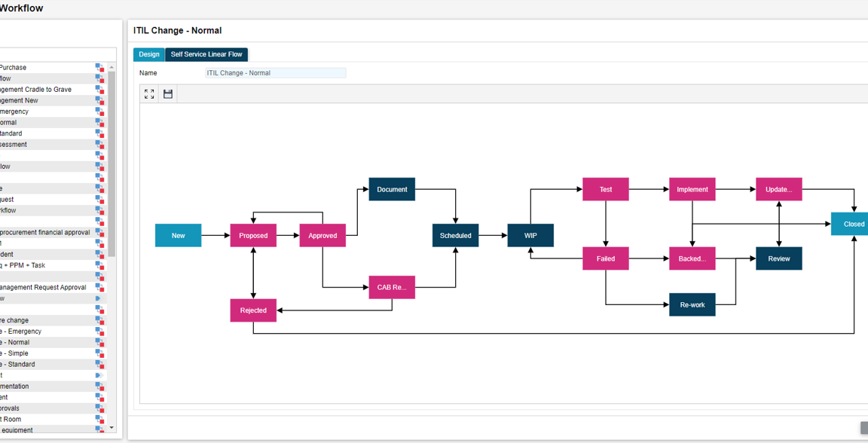Select the Closed node

click(850, 225)
